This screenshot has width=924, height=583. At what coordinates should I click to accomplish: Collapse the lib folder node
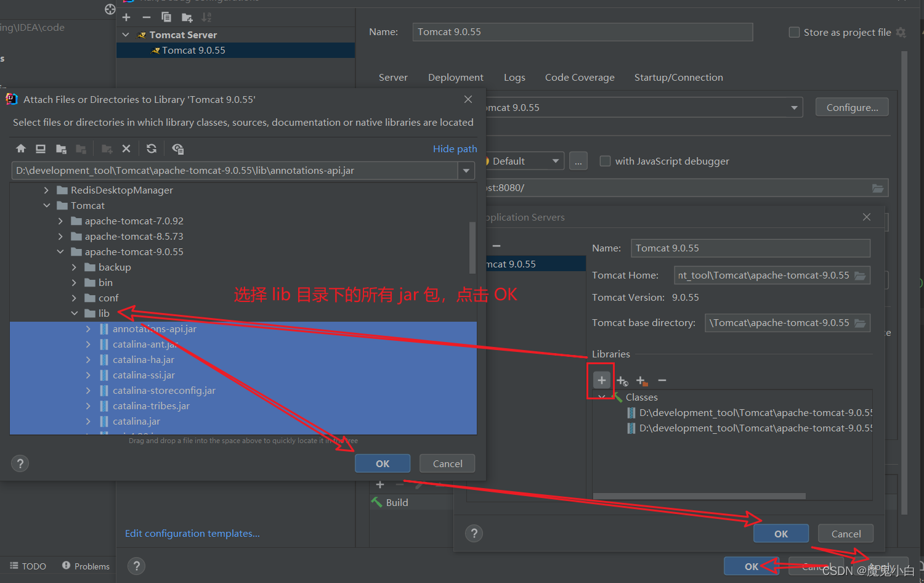pyautogui.click(x=74, y=314)
